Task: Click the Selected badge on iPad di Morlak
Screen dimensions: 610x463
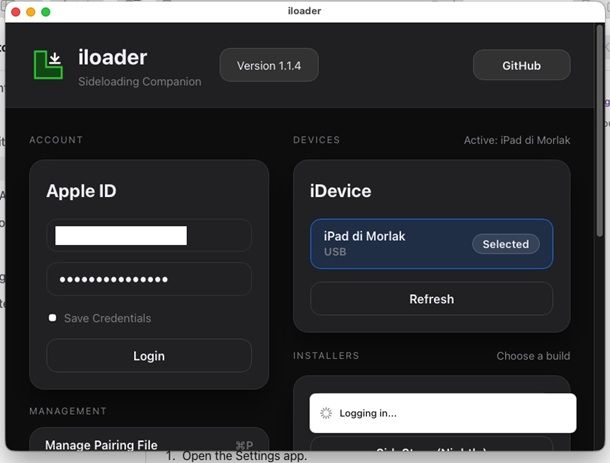Action: point(506,244)
